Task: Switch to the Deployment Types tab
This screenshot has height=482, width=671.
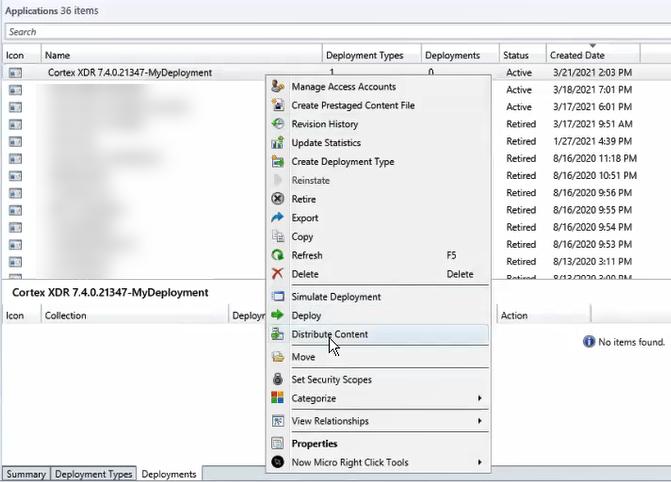Action: (93, 474)
